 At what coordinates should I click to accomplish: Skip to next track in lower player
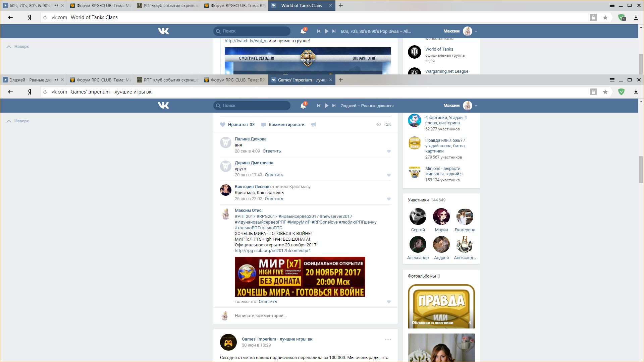(x=334, y=106)
